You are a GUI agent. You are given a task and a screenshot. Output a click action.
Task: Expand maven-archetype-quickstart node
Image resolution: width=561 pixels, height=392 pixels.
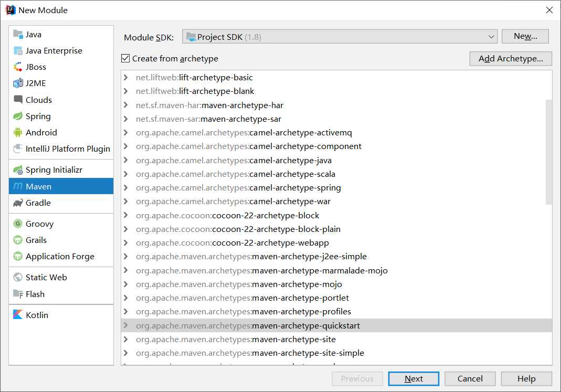(x=125, y=325)
